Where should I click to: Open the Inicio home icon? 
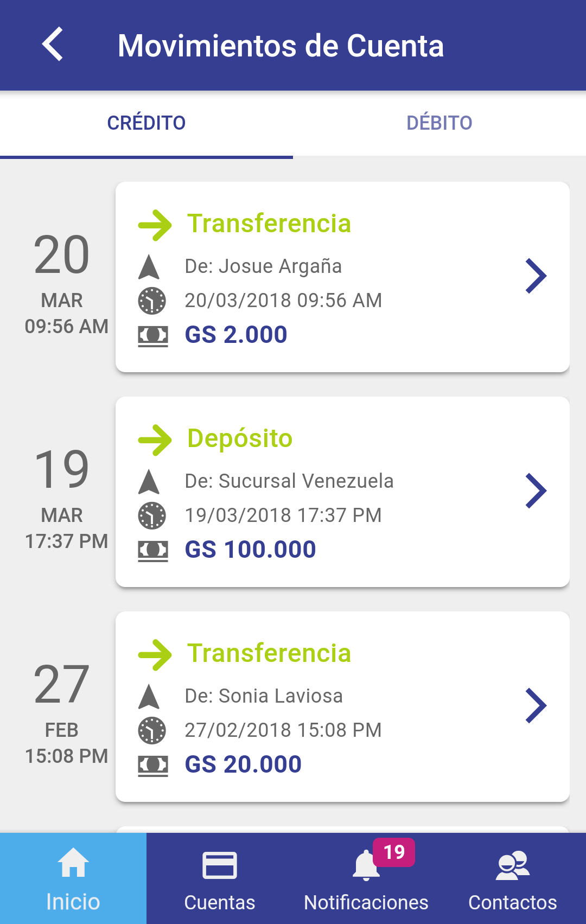[x=73, y=862]
